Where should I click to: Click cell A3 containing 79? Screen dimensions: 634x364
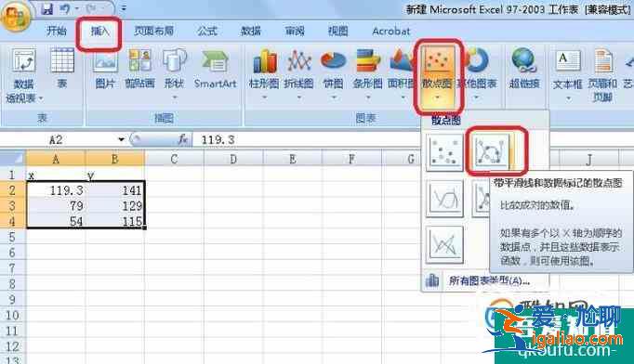56,205
